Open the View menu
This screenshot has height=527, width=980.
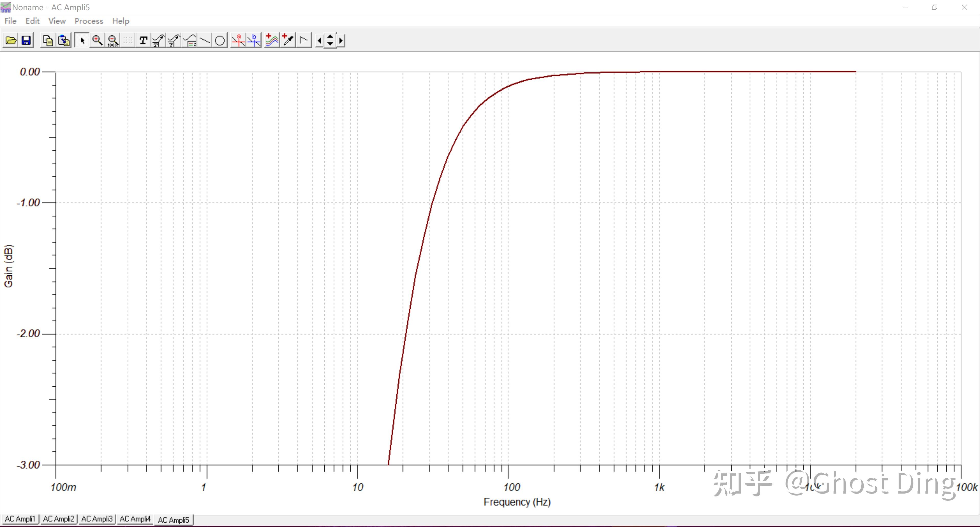pyautogui.click(x=57, y=21)
